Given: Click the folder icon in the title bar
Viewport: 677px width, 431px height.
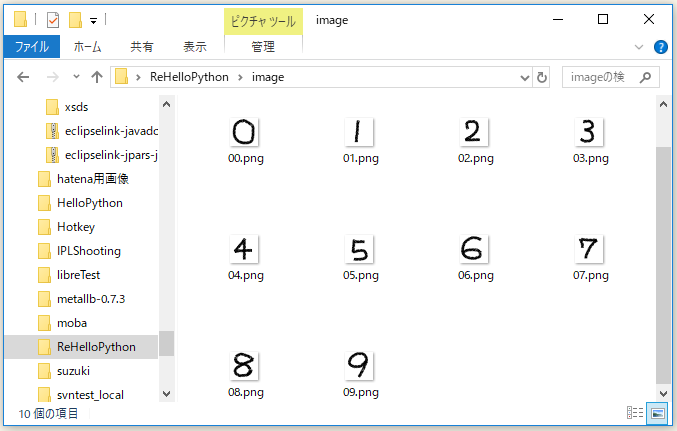Looking at the screenshot, I should pyautogui.click(x=20, y=19).
